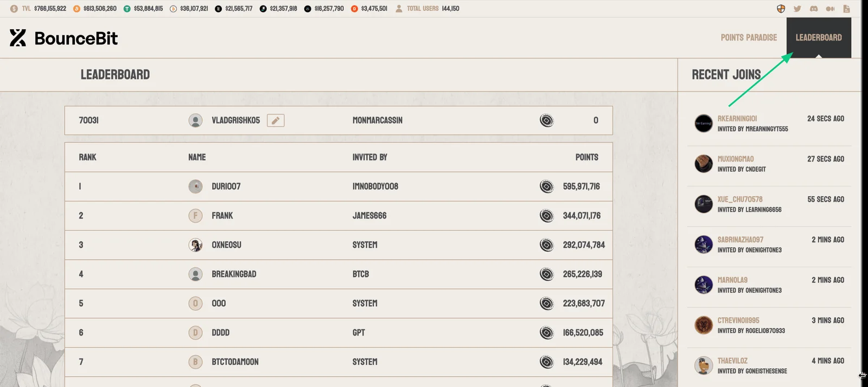
Task: Open the document icon link
Action: coord(846,9)
